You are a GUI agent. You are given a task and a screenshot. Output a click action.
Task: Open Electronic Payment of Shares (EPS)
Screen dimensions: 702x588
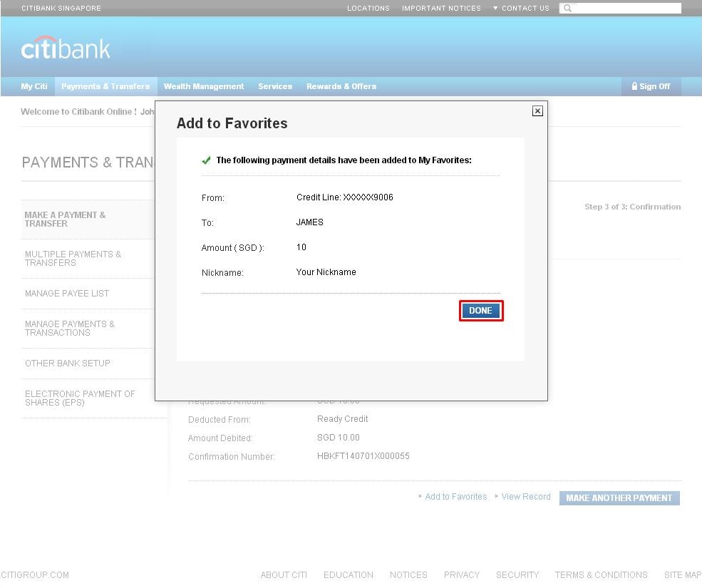(x=80, y=398)
